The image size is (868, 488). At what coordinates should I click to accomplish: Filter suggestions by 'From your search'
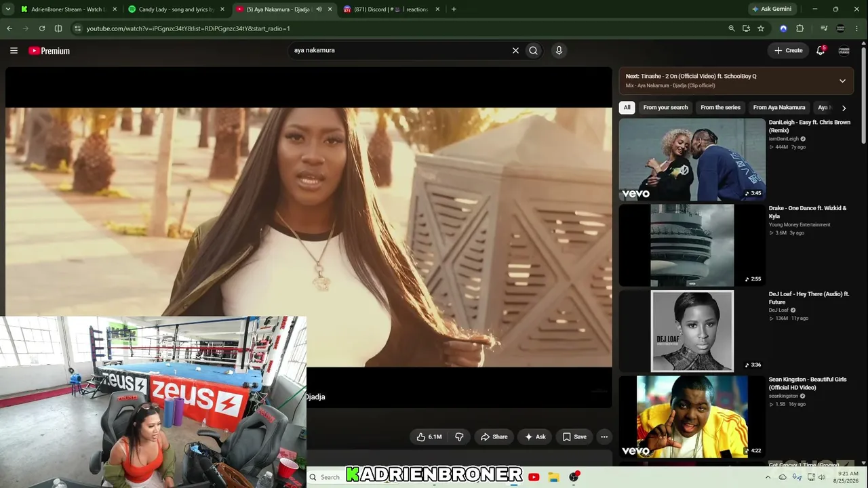click(665, 108)
